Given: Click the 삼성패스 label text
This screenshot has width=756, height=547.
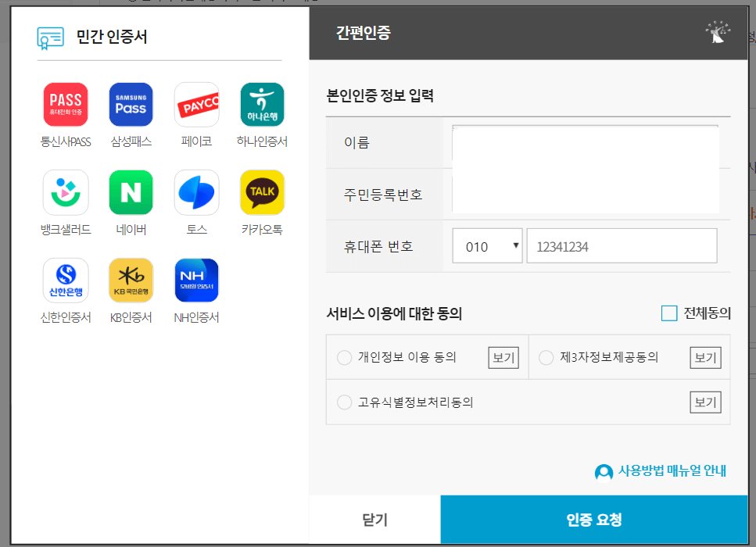Looking at the screenshot, I should 131,141.
